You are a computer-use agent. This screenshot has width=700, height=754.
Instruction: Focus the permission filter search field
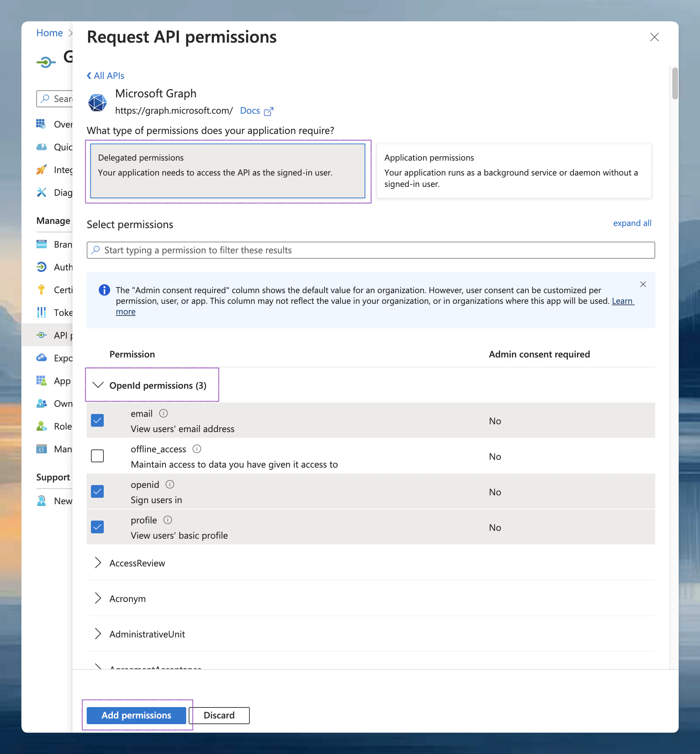pos(371,250)
